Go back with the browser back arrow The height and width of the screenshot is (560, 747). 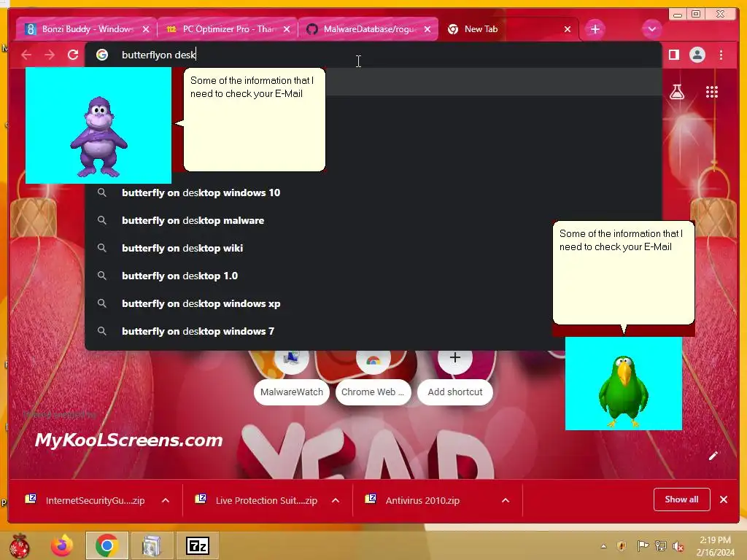[x=26, y=55]
